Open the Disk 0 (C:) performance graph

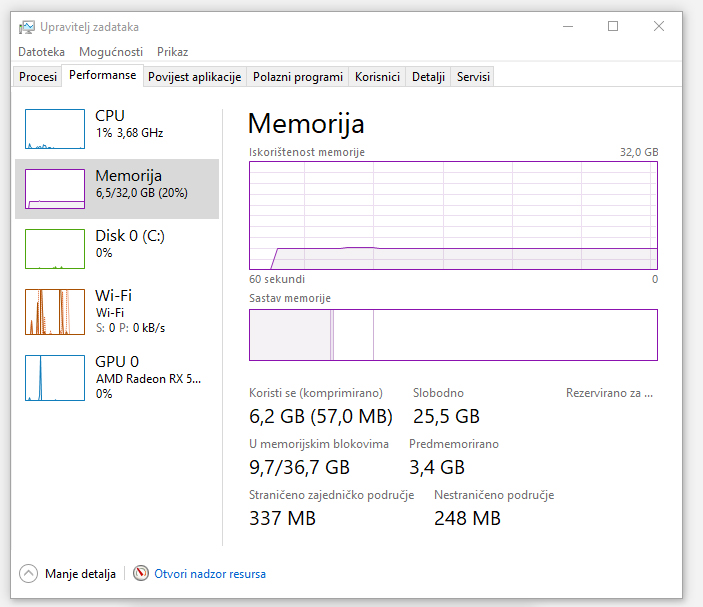coord(55,249)
